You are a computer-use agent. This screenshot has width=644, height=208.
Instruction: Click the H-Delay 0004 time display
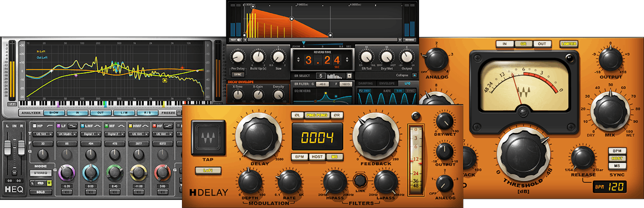317,137
